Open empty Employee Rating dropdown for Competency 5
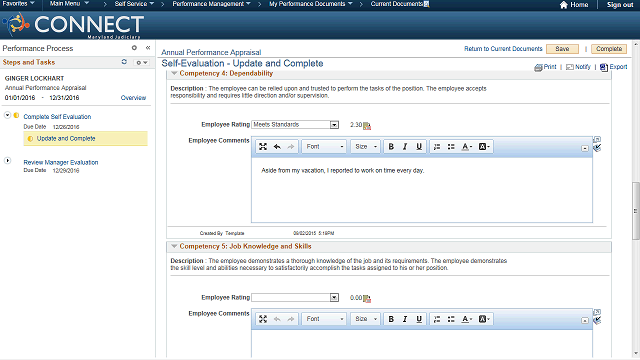Image resolution: width=640 pixels, height=360 pixels. pos(295,298)
